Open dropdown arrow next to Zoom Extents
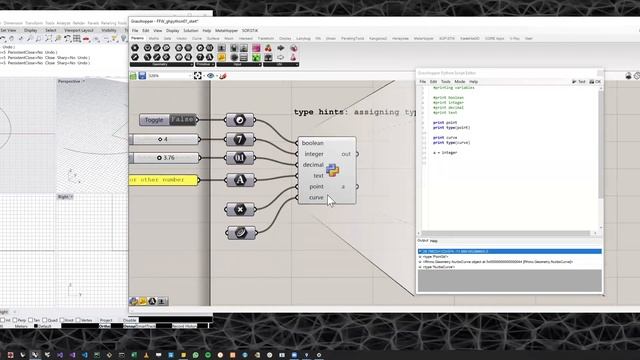 coord(204,76)
